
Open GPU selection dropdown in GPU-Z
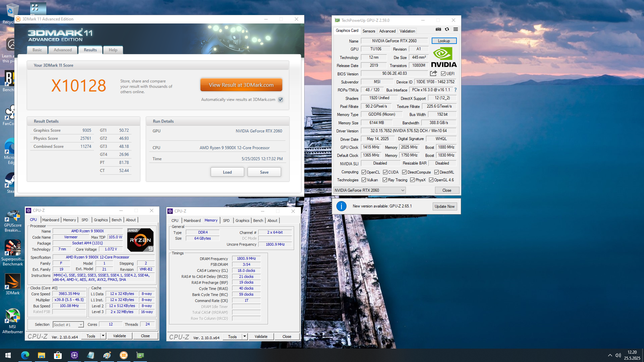click(x=369, y=190)
